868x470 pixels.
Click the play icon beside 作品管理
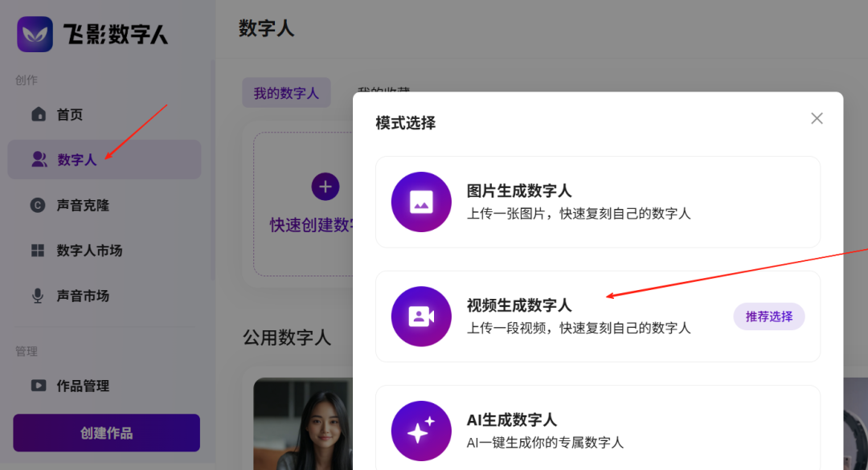click(x=39, y=386)
